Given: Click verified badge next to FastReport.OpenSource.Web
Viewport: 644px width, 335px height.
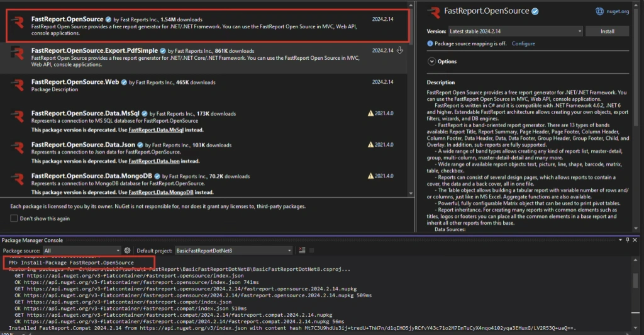Looking at the screenshot, I should (x=124, y=82).
